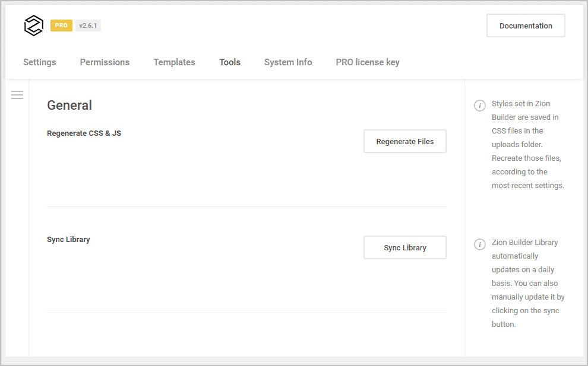588x366 pixels.
Task: Click Regenerate Files to rebuild CSS and JS
Action: (404, 141)
